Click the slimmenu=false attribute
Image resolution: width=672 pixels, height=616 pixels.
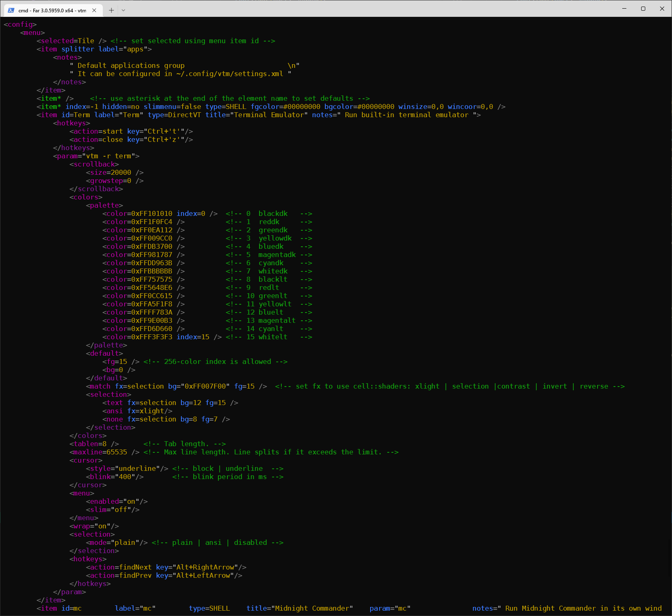(172, 107)
